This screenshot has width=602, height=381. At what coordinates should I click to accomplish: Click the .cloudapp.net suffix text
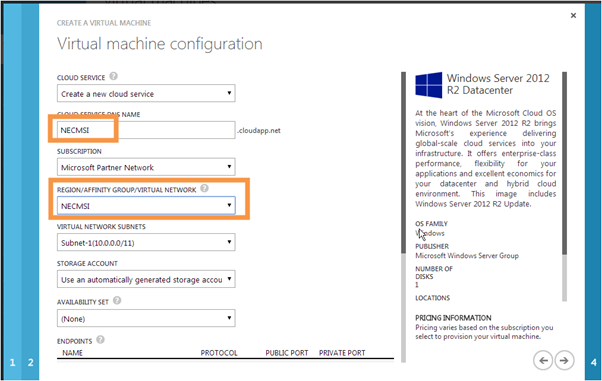click(x=259, y=131)
